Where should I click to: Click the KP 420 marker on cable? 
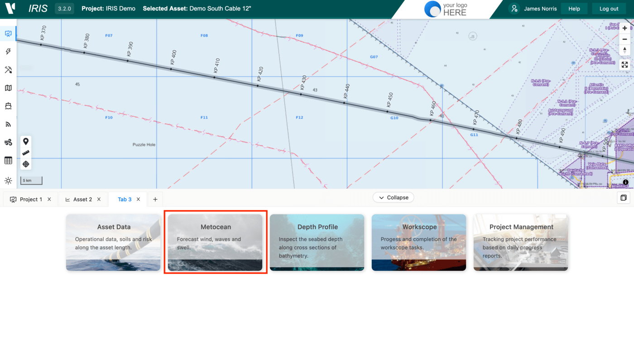(258, 86)
